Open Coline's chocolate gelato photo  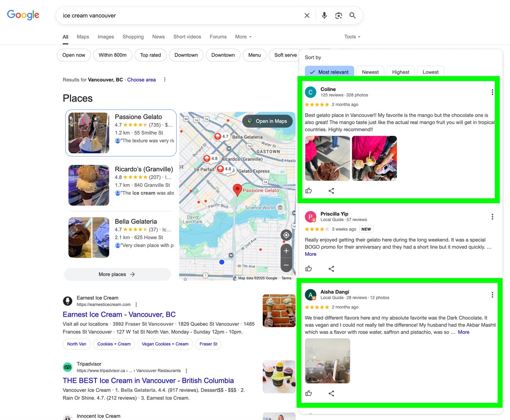(x=327, y=158)
